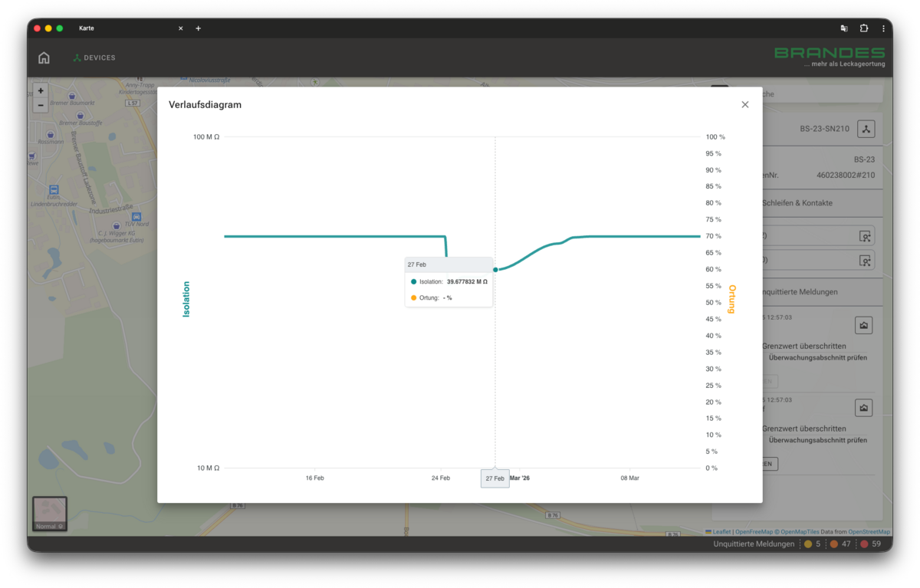Expand the Schleifen & Kontakte section

(797, 203)
